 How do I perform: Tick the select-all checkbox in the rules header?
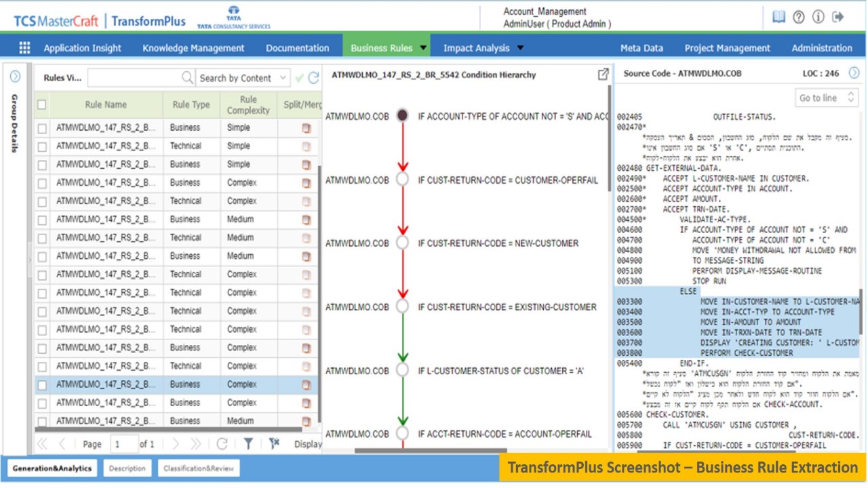[x=41, y=104]
